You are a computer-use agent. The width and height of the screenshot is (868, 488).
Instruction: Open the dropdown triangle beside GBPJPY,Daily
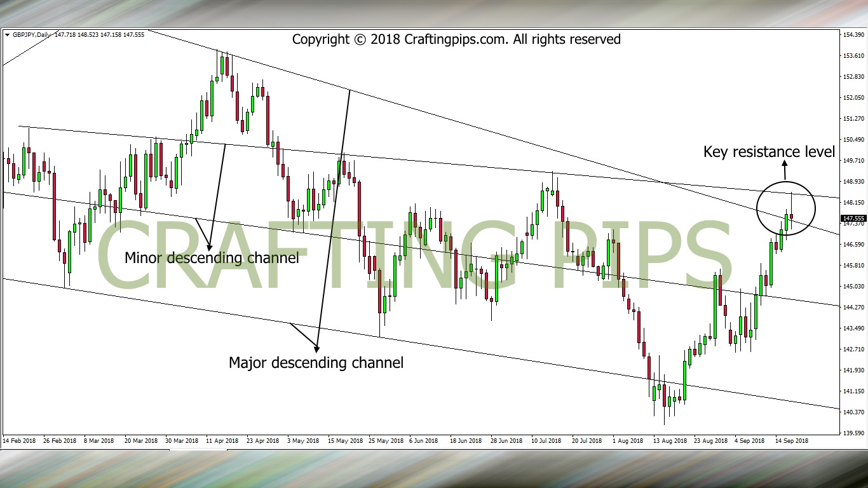[7, 35]
